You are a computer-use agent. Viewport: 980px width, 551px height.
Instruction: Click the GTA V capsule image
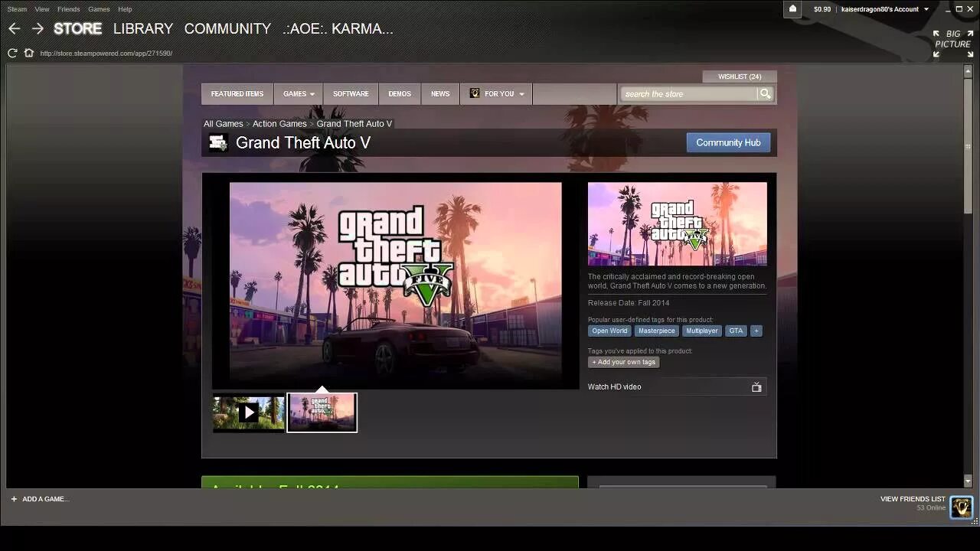coord(677,223)
